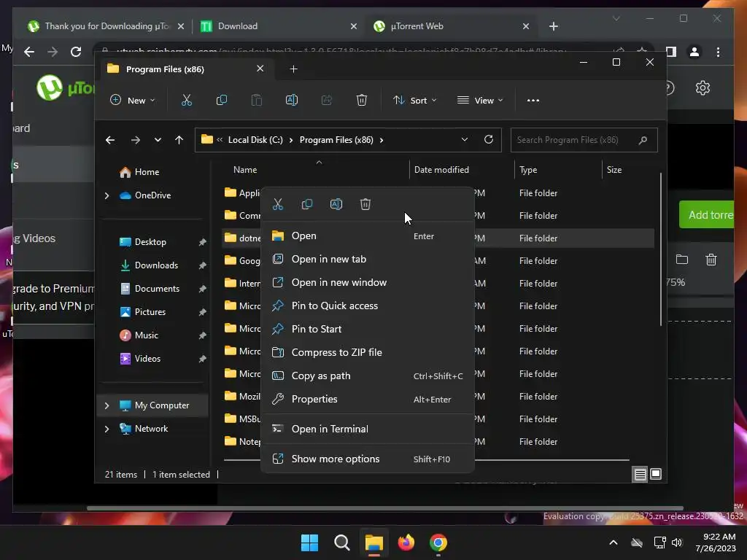Refresh the Program Files (x86) folder
Screen dimensions: 747x560
point(488,139)
